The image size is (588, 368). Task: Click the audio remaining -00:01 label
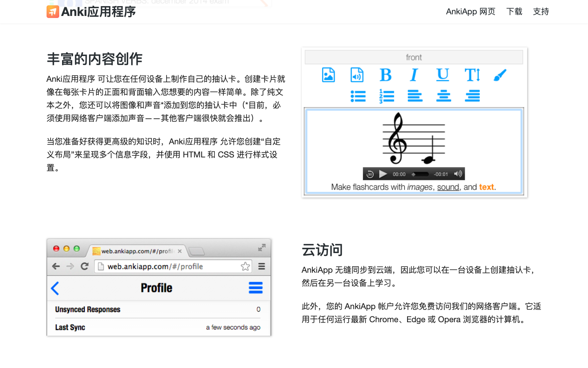(441, 174)
